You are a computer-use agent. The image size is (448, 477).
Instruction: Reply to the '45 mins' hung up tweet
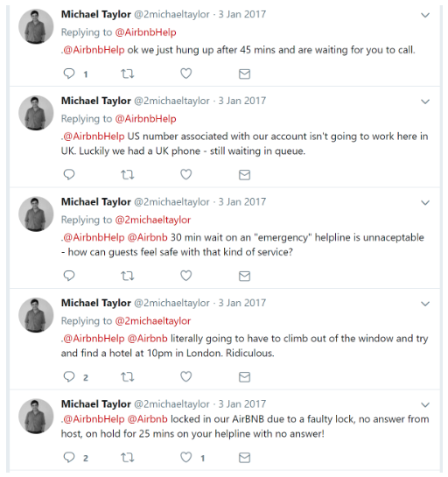point(69,74)
